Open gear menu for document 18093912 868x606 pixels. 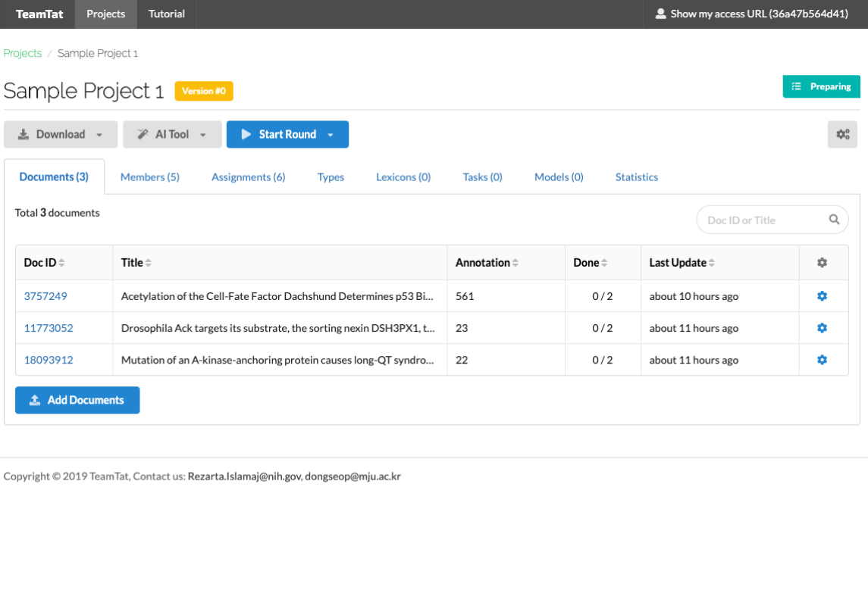(822, 359)
